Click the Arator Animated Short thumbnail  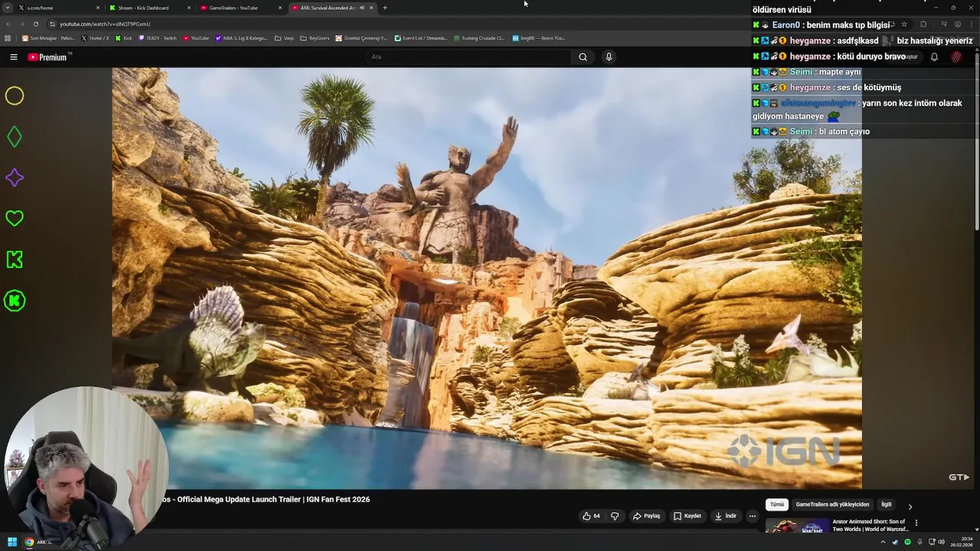[797, 526]
